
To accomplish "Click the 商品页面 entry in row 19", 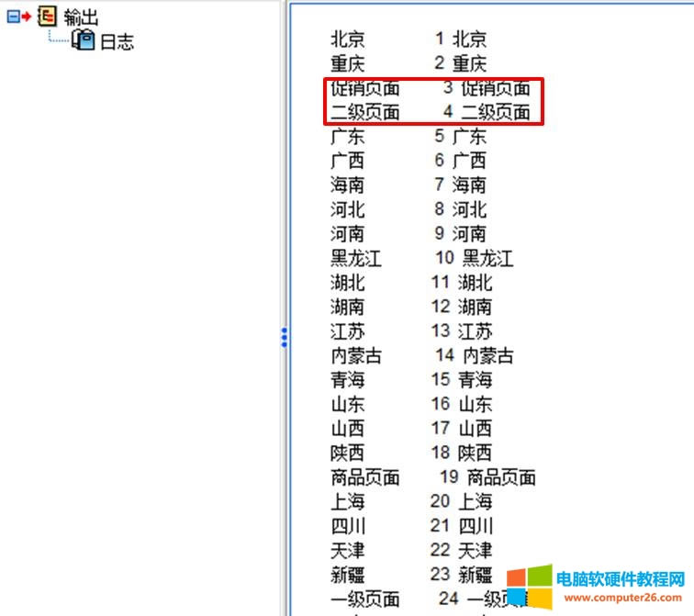I will tap(365, 477).
